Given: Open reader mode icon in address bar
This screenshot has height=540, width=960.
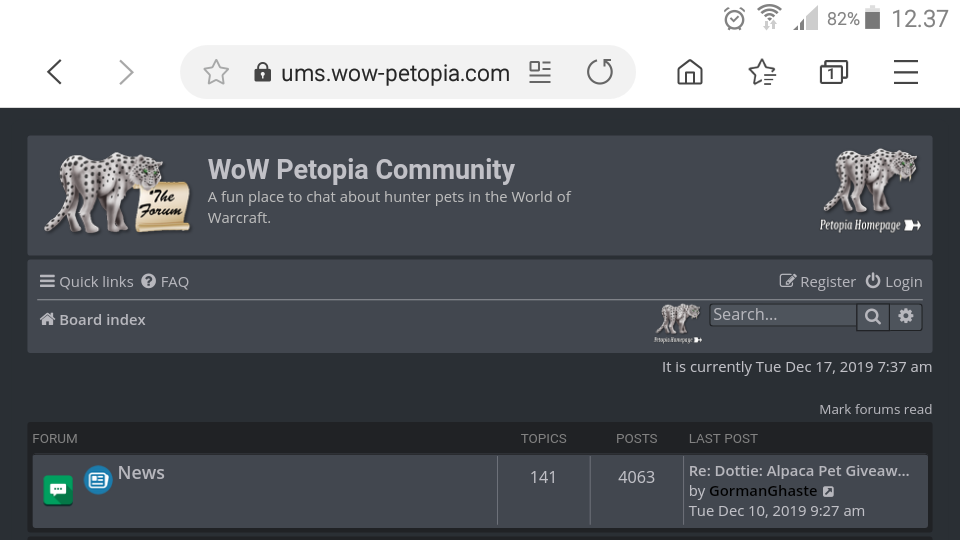Looking at the screenshot, I should pyautogui.click(x=540, y=72).
